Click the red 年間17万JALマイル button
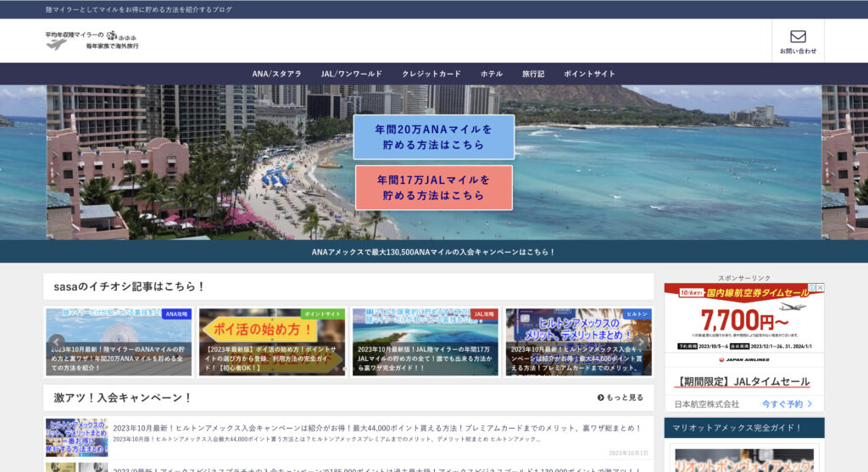The width and height of the screenshot is (868, 472). click(433, 188)
